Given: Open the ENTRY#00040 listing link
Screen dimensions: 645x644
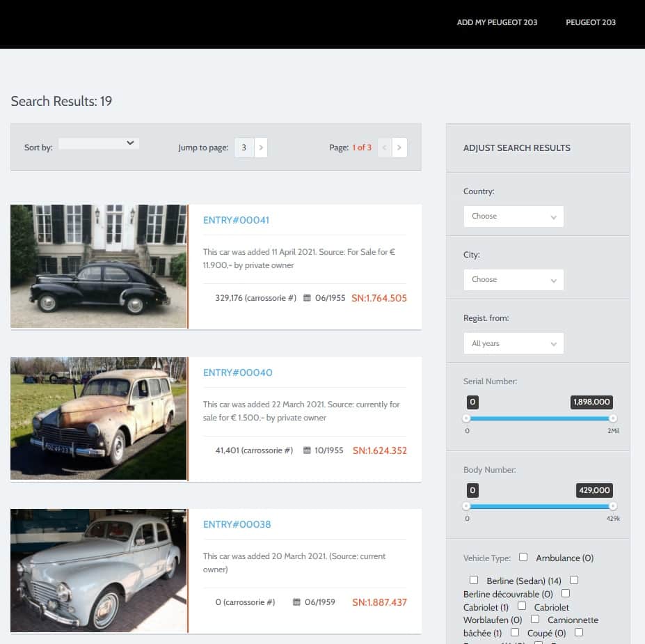Looking at the screenshot, I should click(x=237, y=372).
